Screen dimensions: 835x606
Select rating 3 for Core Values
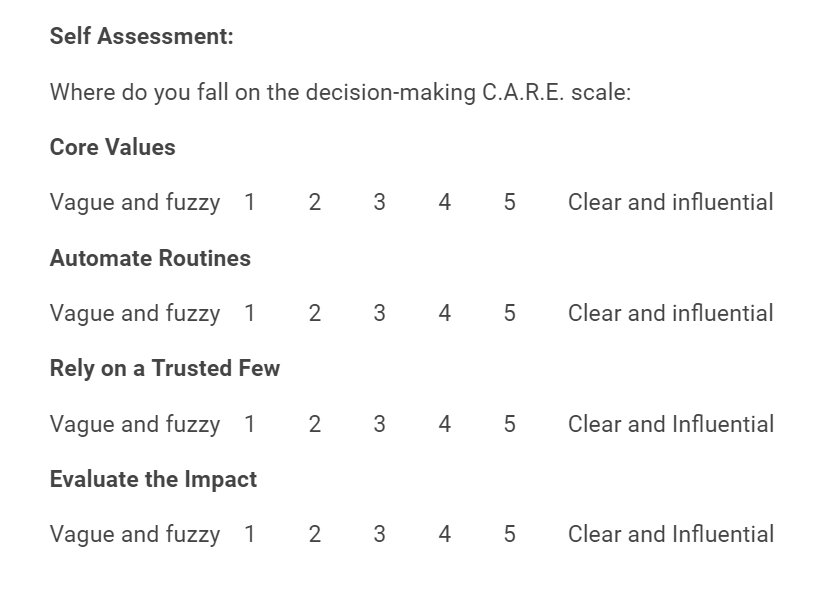379,202
